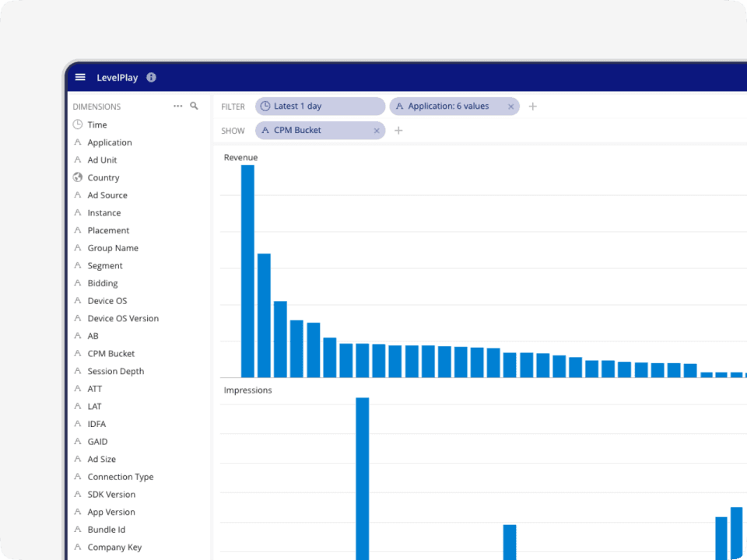Screen dimensions: 747x560
Task: Add a new filter with the plus icon
Action: click(x=532, y=107)
